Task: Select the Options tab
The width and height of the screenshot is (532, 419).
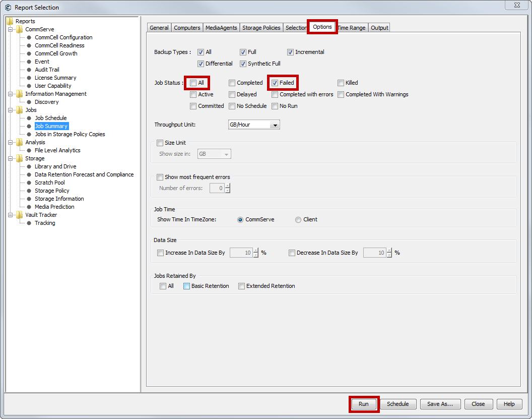Action: pyautogui.click(x=322, y=27)
